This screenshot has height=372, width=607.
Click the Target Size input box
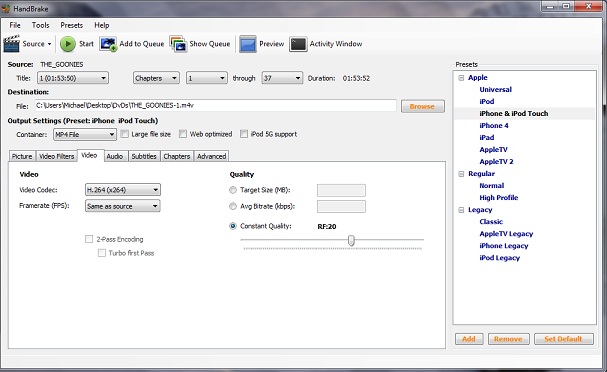[x=341, y=190]
